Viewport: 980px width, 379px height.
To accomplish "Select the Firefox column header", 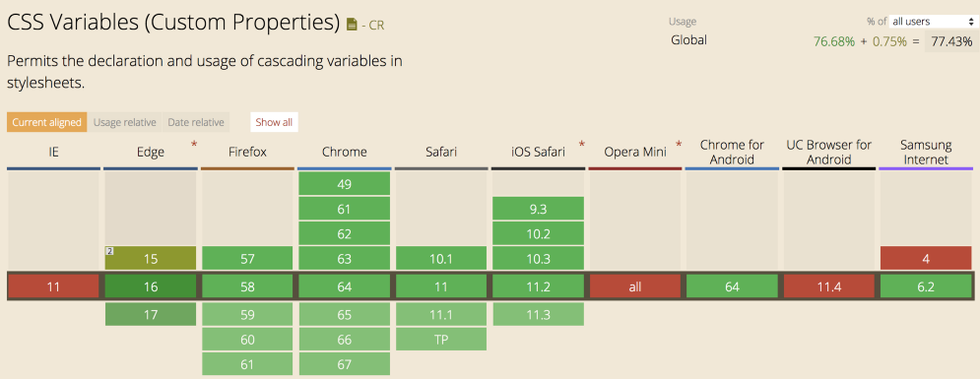I will (x=247, y=152).
